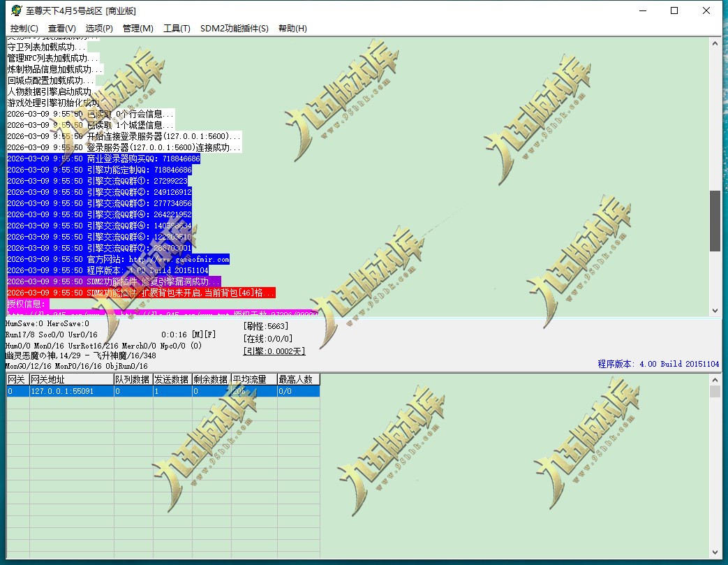Click log line 商业登录器购买QQ: 718846686
Image resolution: width=728 pixels, height=565 pixels.
coord(103,159)
